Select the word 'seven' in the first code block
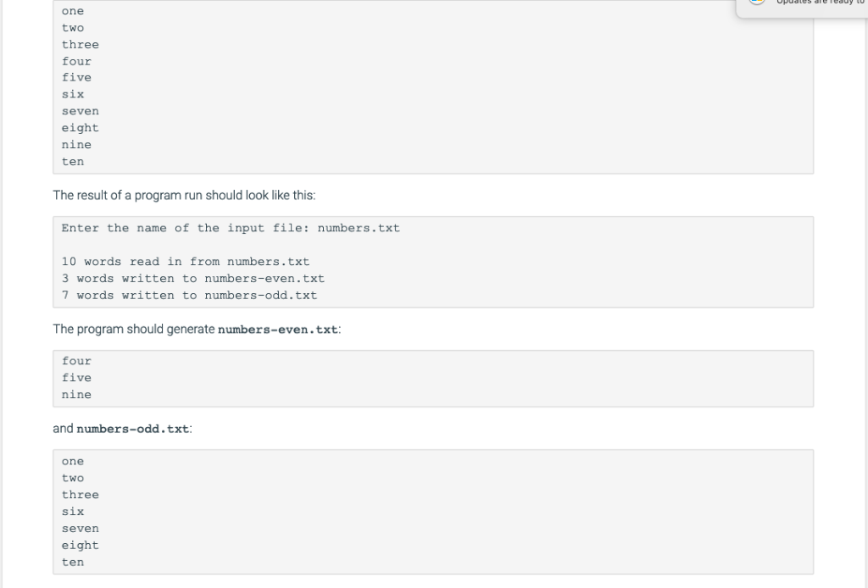 tap(80, 110)
